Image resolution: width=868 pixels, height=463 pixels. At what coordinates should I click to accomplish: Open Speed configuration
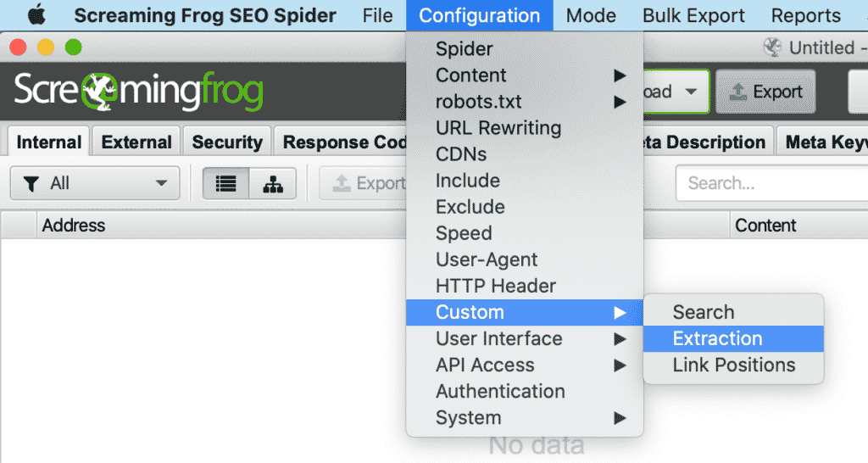(x=525, y=233)
